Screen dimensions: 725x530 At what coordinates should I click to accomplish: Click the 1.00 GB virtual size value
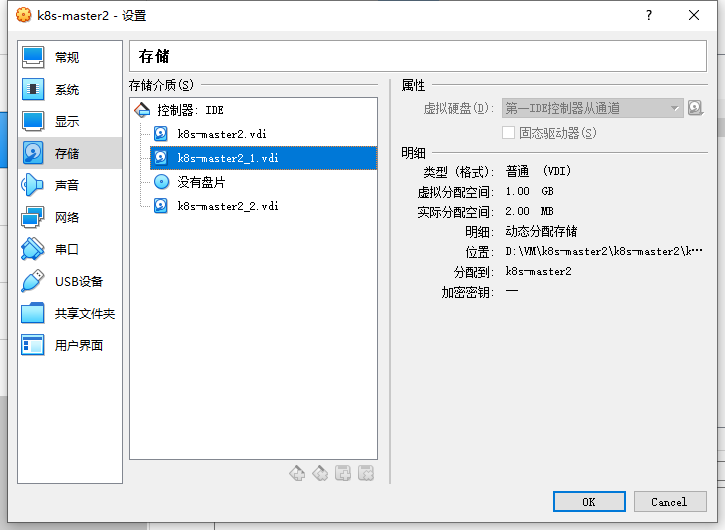click(529, 191)
